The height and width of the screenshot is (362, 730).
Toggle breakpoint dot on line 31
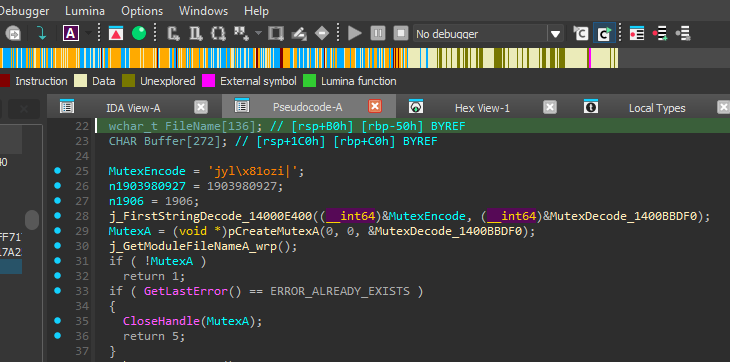click(57, 260)
